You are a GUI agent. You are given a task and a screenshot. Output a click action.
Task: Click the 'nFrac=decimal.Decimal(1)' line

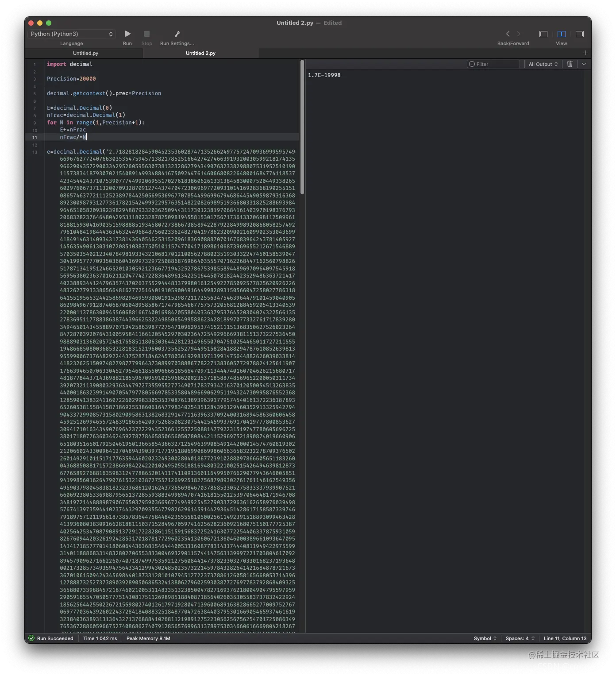pyautogui.click(x=86, y=115)
